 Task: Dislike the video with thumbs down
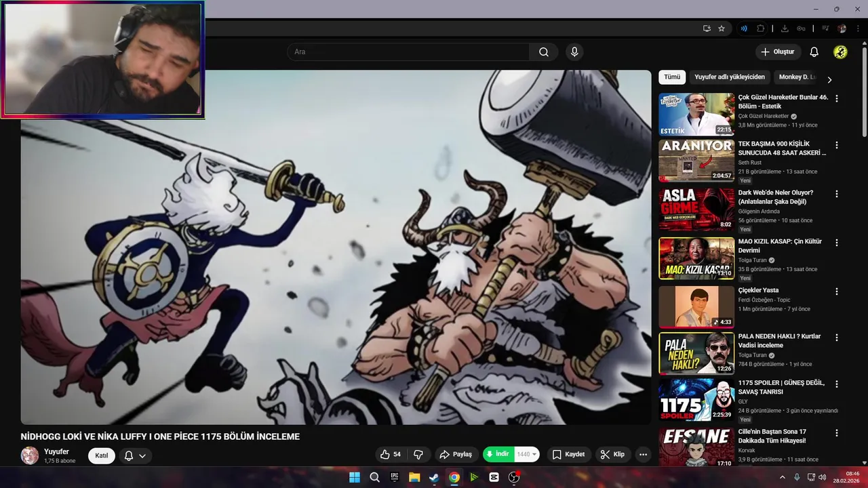[x=418, y=454]
